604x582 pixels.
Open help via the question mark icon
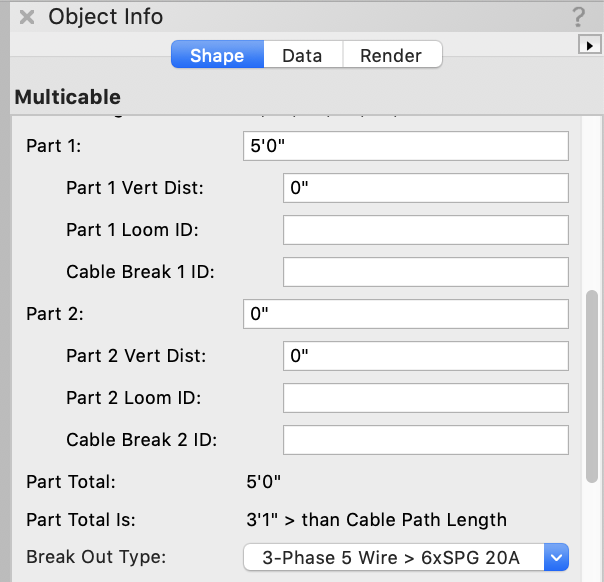[x=578, y=17]
